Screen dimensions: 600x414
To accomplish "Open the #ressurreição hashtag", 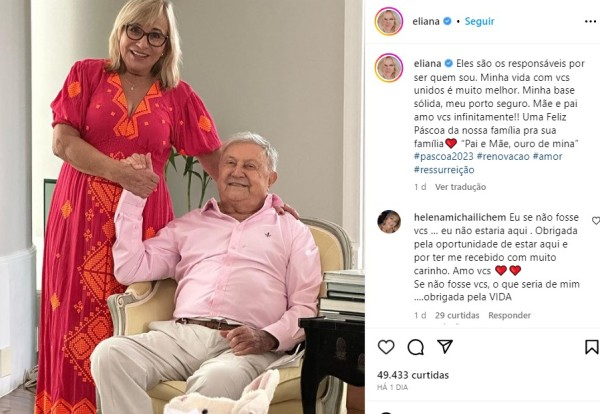I will coord(444,170).
